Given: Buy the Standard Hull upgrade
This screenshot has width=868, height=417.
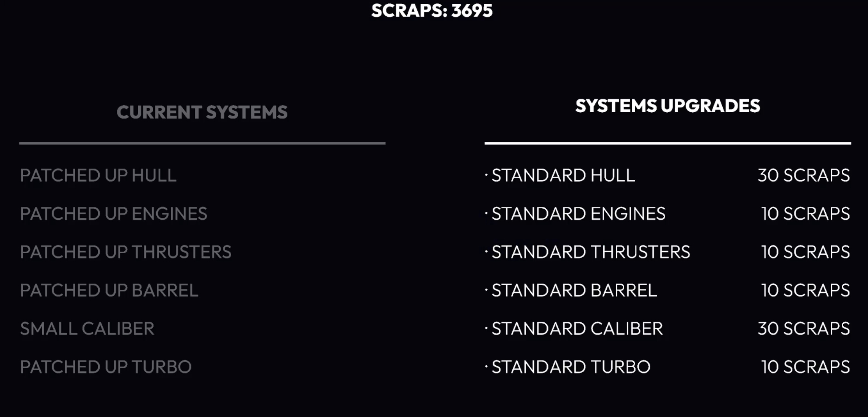Looking at the screenshot, I should [x=563, y=176].
